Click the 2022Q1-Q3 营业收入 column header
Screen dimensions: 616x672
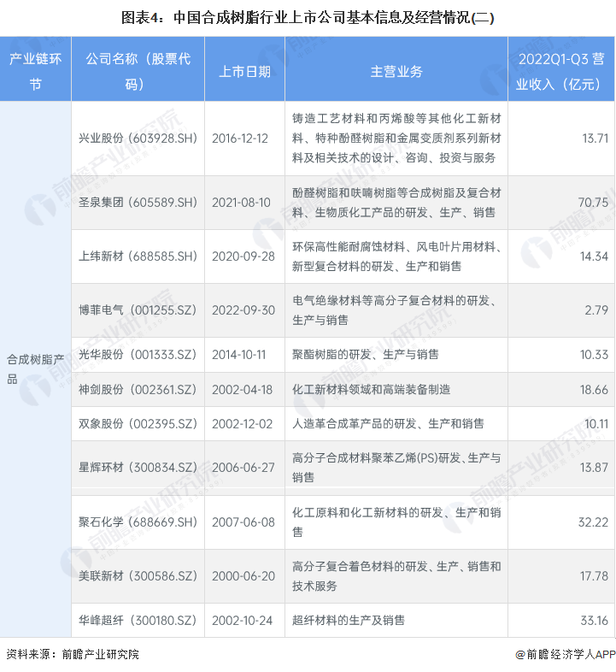(x=561, y=71)
